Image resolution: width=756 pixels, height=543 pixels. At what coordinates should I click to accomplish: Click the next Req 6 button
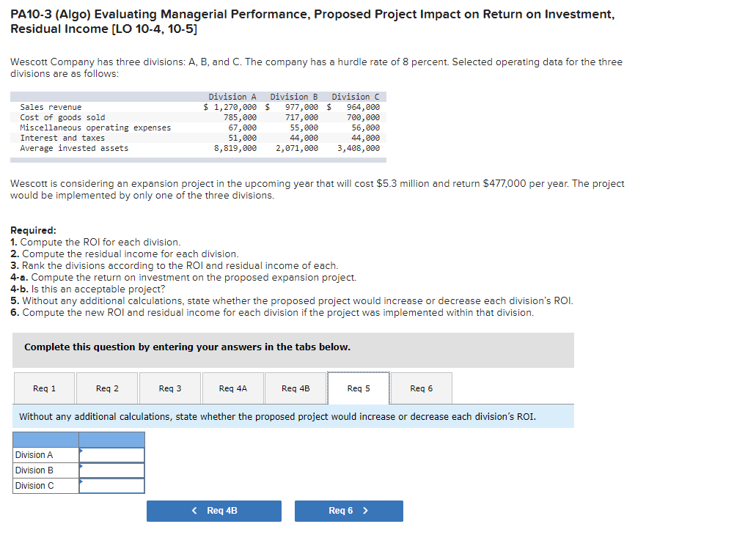(x=349, y=511)
